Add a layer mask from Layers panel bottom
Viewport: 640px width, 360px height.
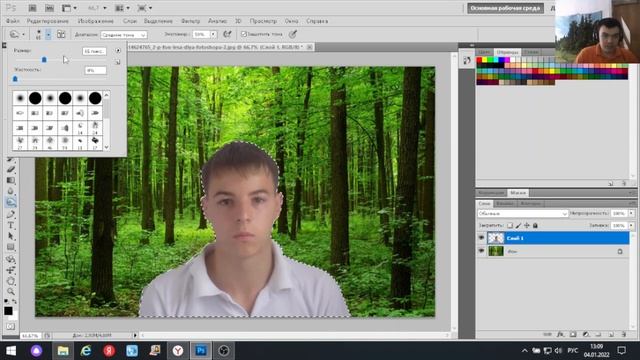tap(573, 334)
